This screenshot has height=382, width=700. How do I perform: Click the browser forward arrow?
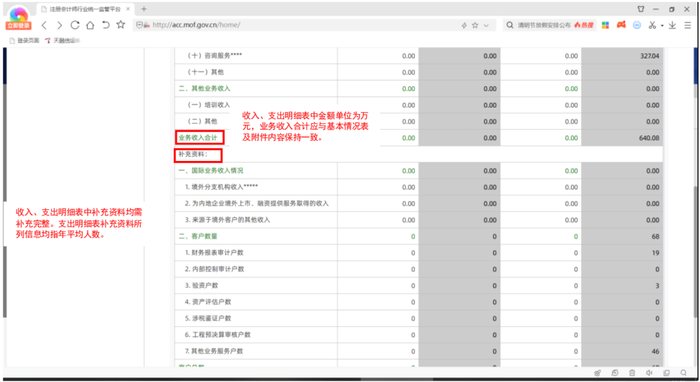tap(59, 25)
